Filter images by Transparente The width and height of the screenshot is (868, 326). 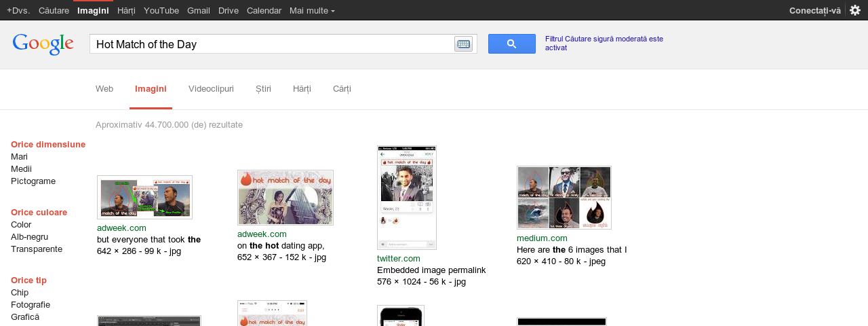coord(37,249)
